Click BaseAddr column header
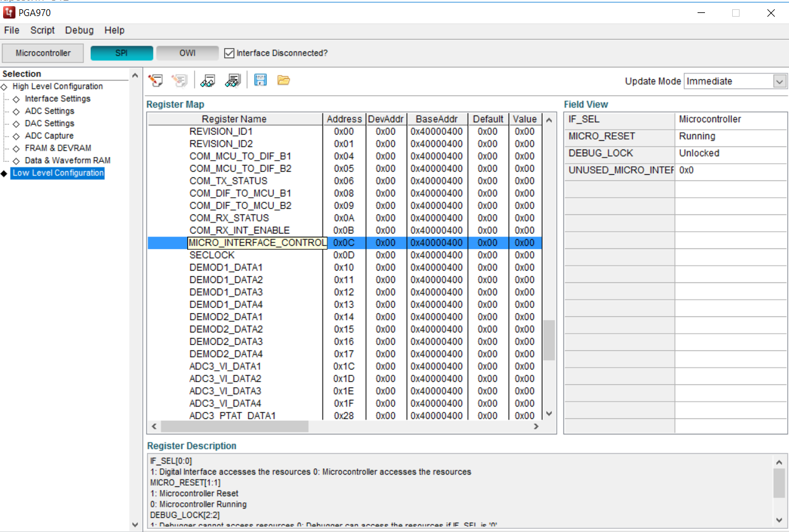Image resolution: width=789 pixels, height=532 pixels. point(437,119)
